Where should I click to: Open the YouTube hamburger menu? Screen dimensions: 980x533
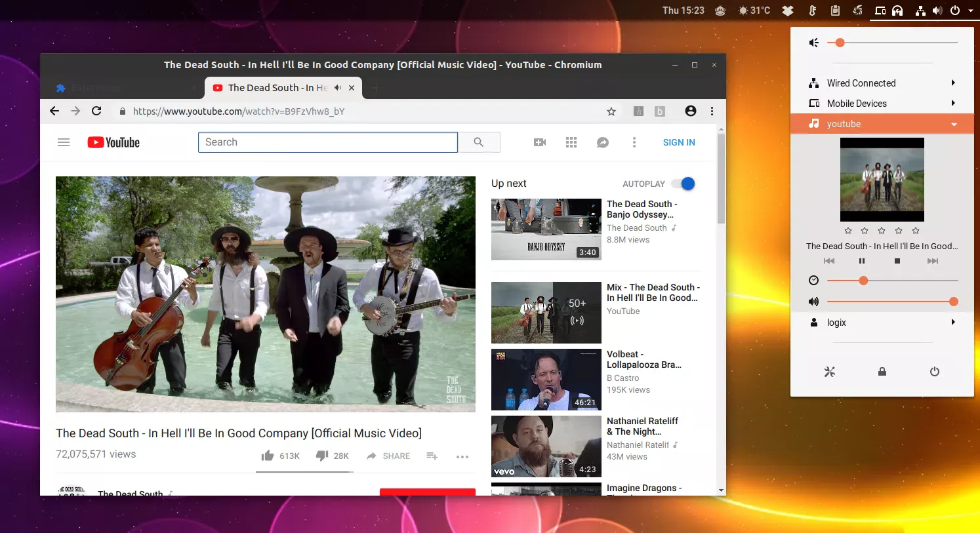point(64,142)
